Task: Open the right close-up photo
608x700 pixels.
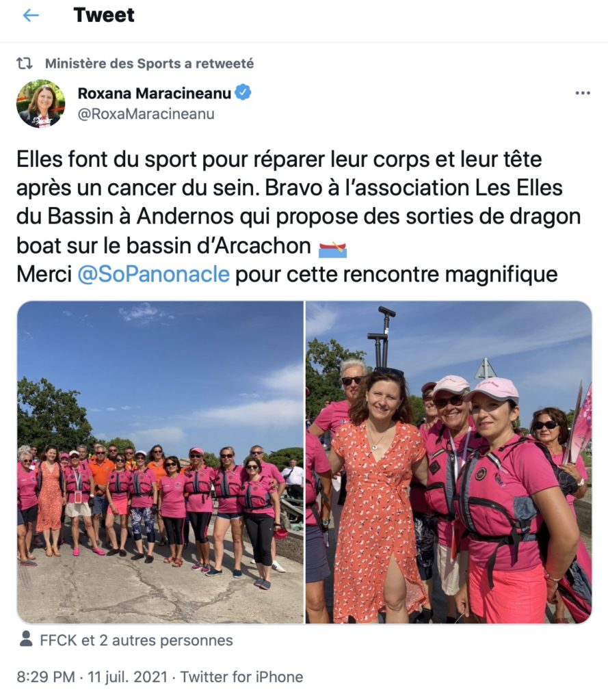Action: click(x=449, y=462)
